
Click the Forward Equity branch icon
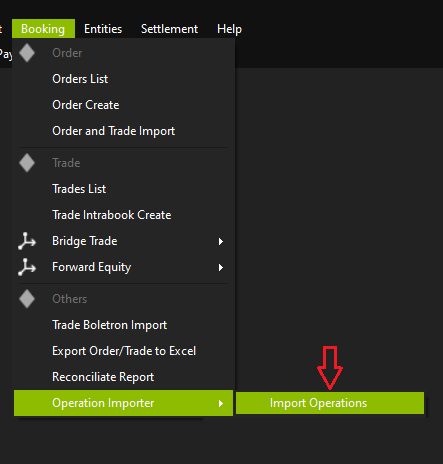(x=27, y=267)
